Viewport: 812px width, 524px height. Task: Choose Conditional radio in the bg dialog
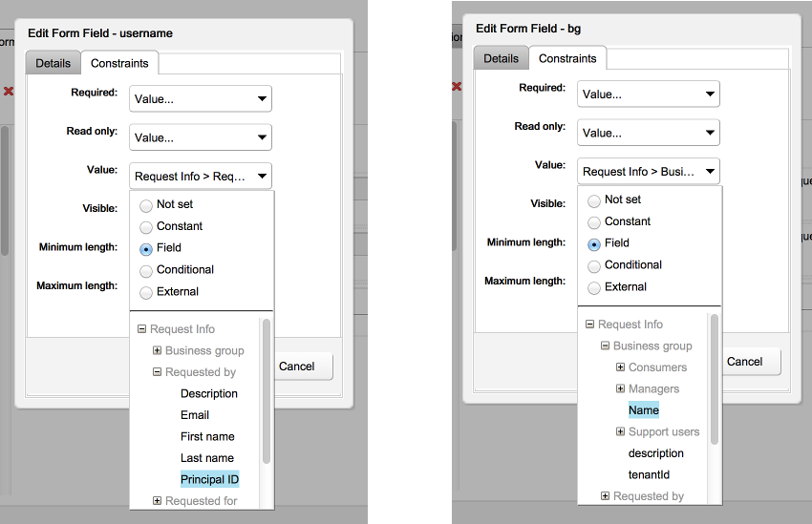coord(594,265)
